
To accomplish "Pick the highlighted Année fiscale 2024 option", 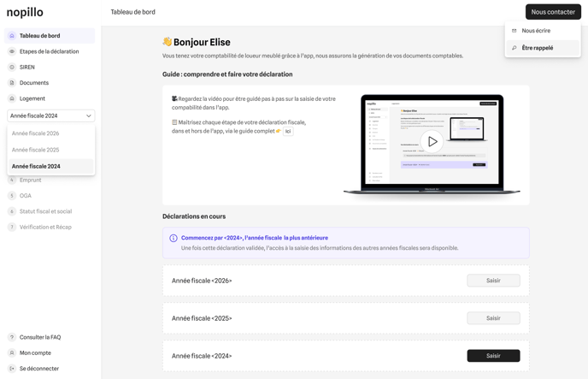I will (36, 166).
